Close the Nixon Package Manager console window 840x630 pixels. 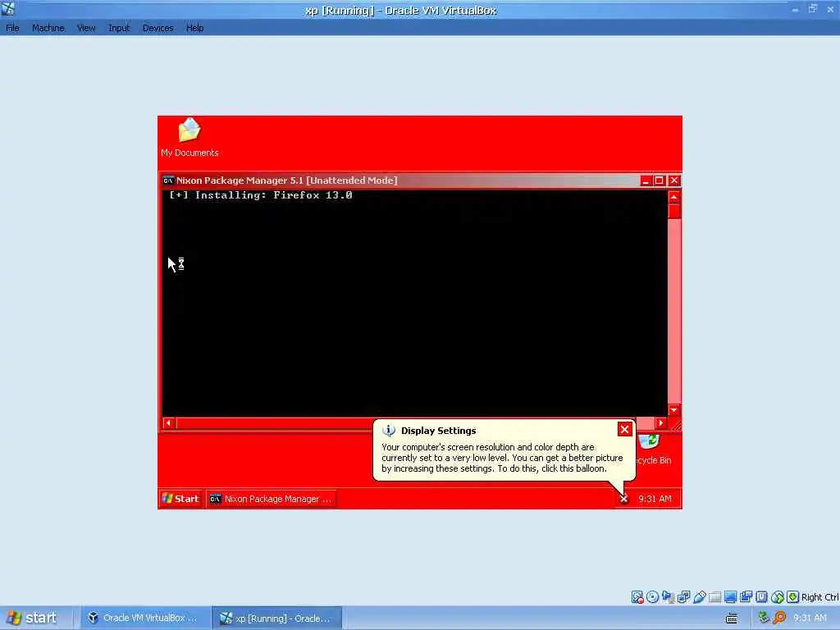(x=674, y=180)
